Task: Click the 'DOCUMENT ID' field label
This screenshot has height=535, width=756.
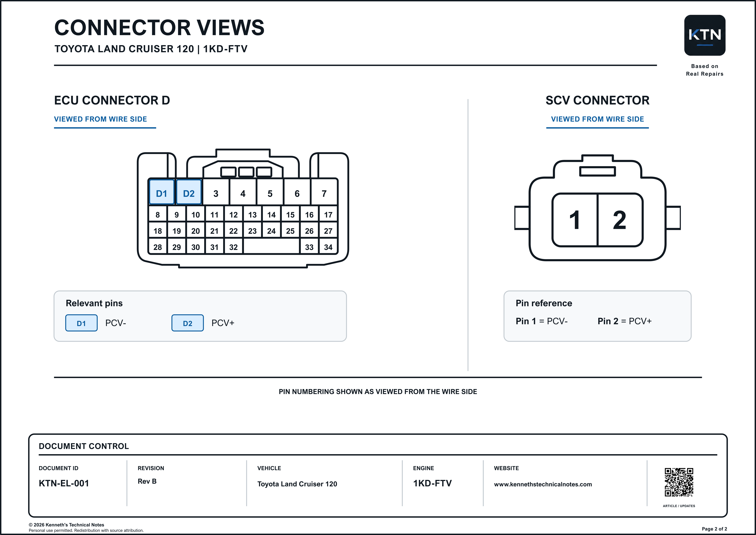Action: (x=59, y=468)
